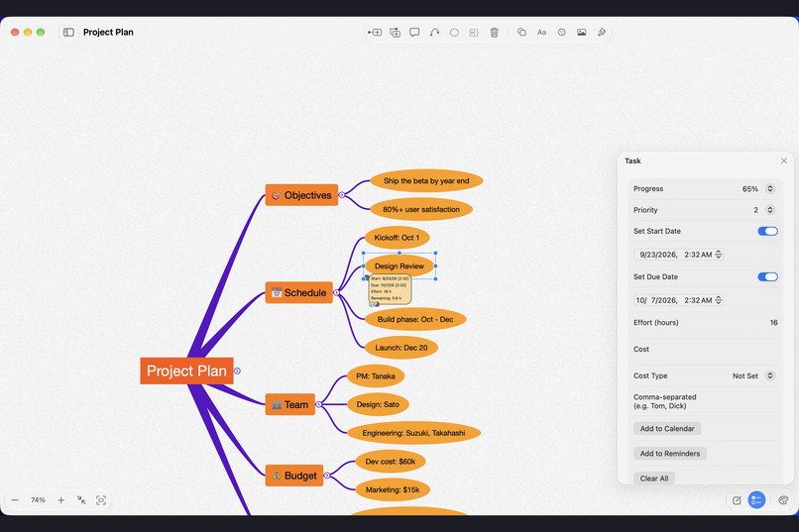Select 'Marketing: $15k' topic

[393, 489]
